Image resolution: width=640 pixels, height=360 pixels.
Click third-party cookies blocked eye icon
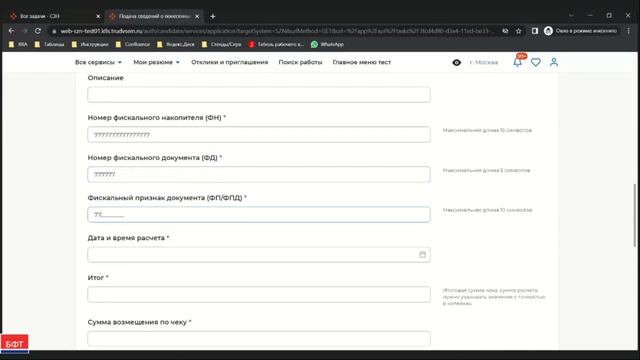click(505, 31)
